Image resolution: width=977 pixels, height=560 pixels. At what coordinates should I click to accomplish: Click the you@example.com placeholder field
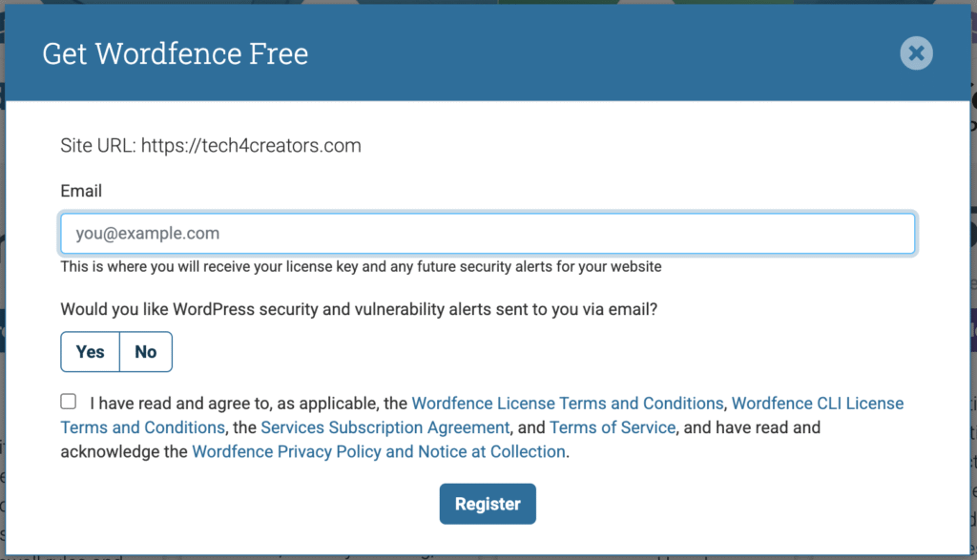pyautogui.click(x=488, y=233)
